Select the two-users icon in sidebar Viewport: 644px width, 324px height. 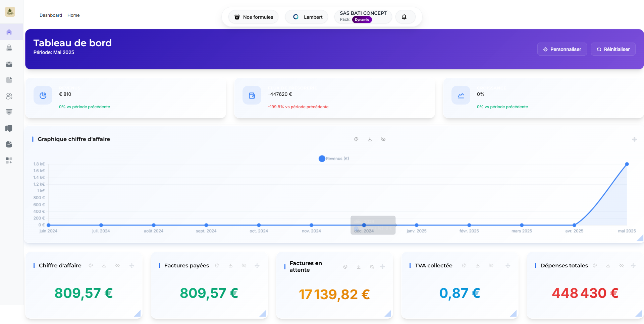tap(9, 96)
